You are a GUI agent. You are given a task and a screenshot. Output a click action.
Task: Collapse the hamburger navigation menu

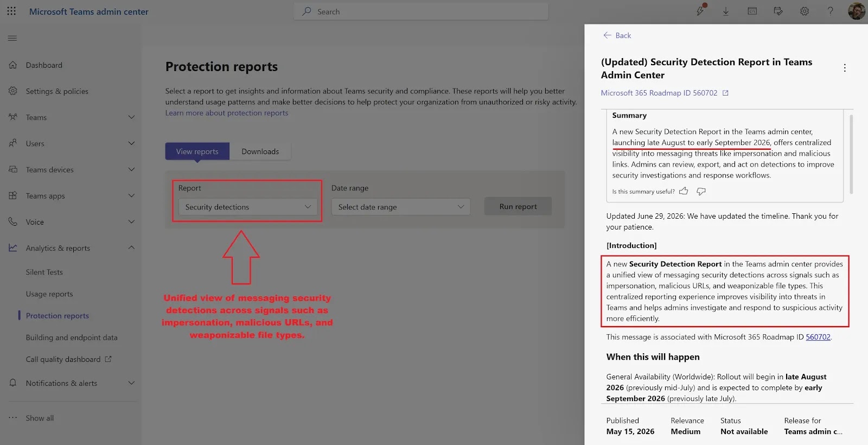point(12,38)
